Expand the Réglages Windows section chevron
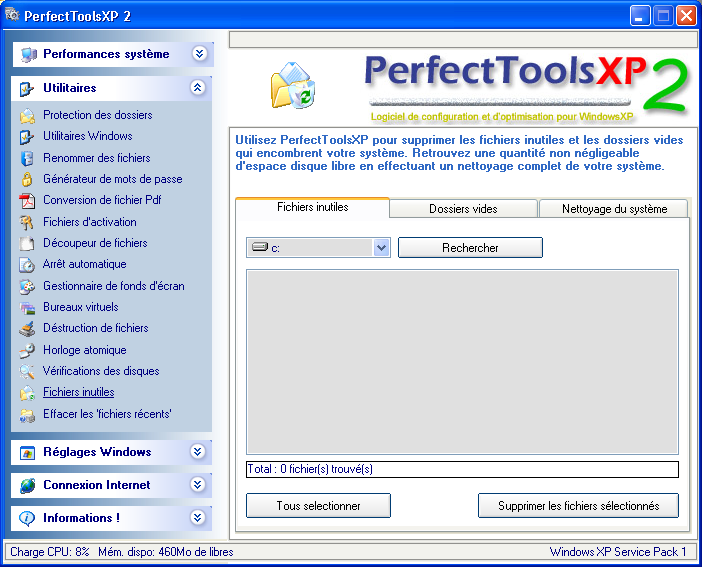702x567 pixels. [x=197, y=451]
